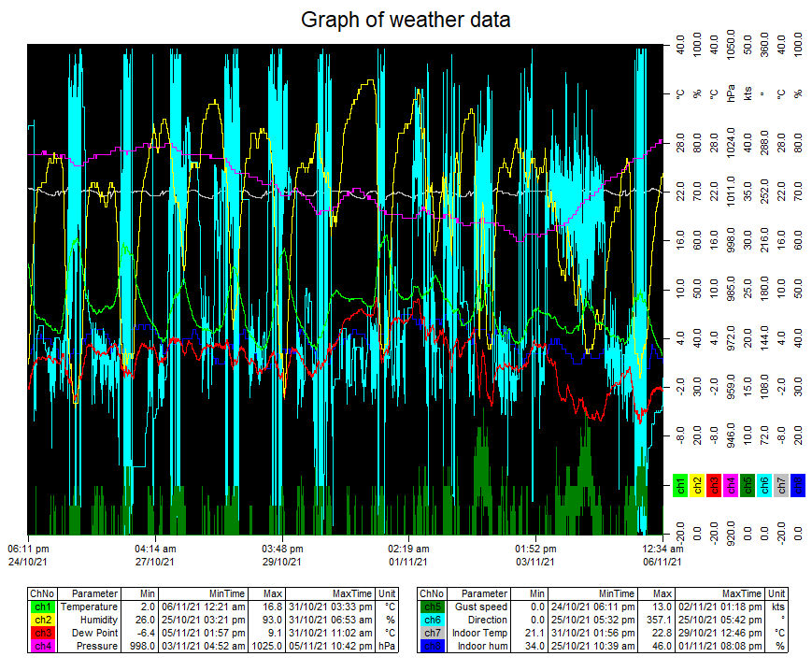The height and width of the screenshot is (671, 812).
Task: Select the Gust speed parameter label
Action: 482,607
